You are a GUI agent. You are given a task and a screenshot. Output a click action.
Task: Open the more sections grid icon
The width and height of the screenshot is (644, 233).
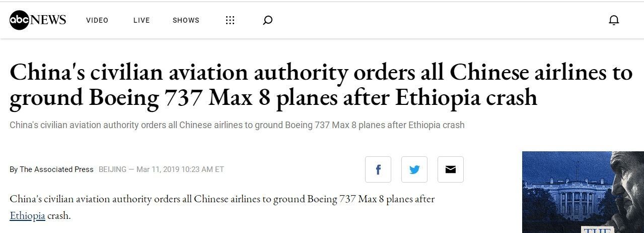[x=230, y=20]
